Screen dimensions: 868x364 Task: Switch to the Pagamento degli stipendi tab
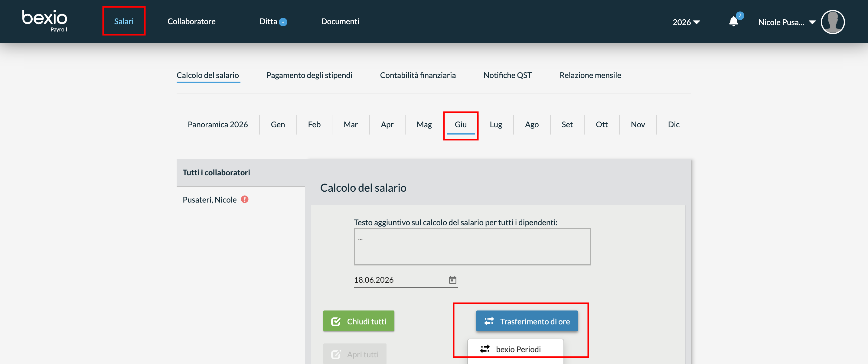(x=309, y=75)
